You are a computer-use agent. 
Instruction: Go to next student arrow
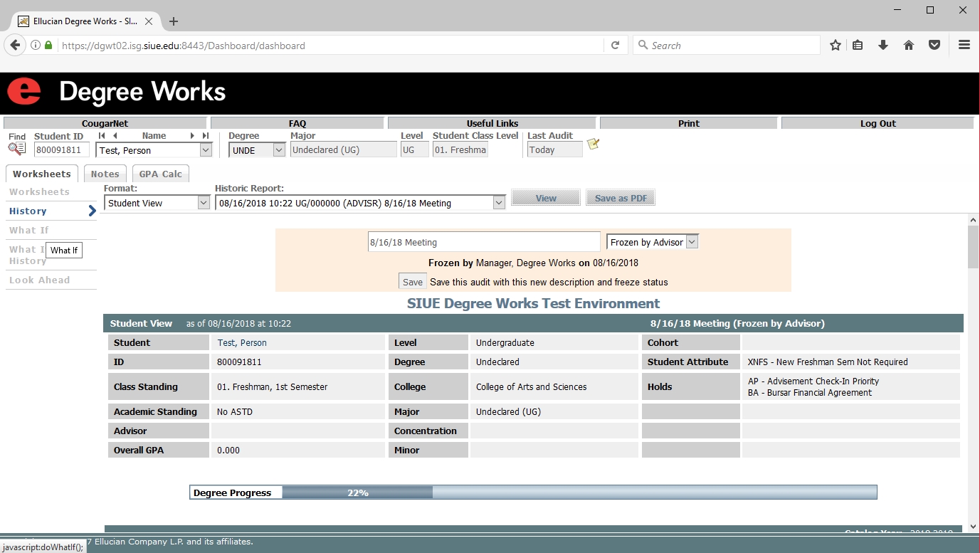(x=192, y=136)
